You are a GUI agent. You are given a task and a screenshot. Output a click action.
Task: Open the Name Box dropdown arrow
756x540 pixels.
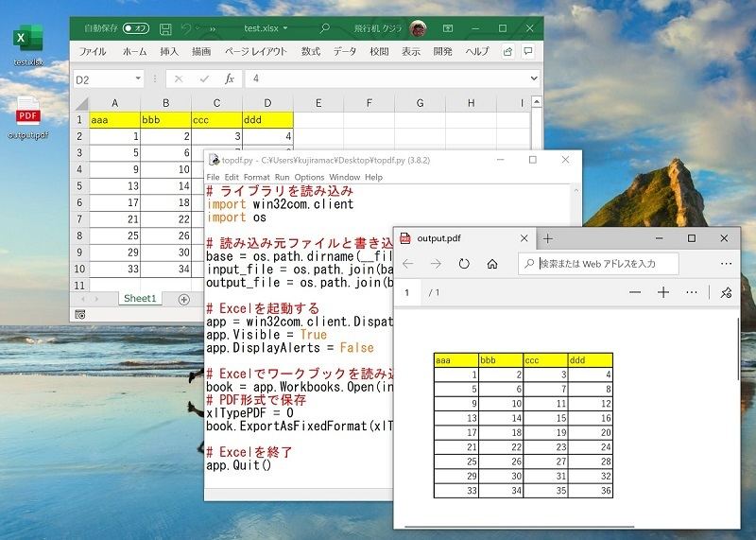point(138,78)
